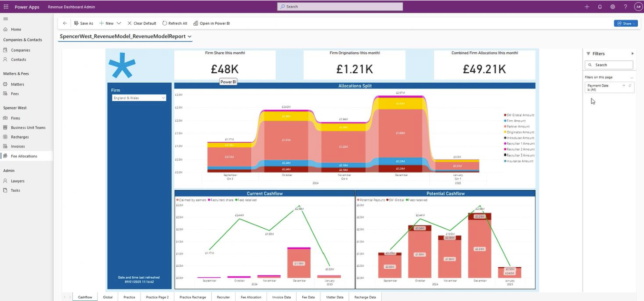Open options beside Filters on this page

pos(632,77)
